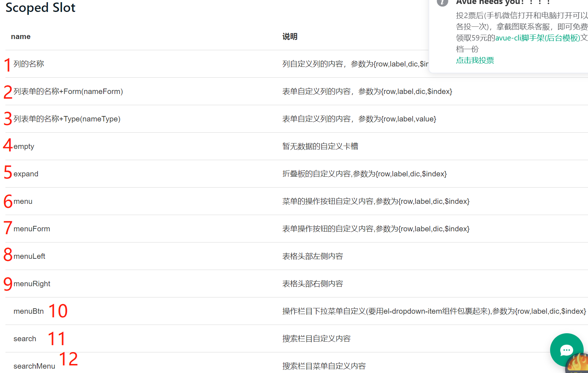The height and width of the screenshot is (373, 588).
Task: Select the menuBtn slot row
Action: [29, 311]
